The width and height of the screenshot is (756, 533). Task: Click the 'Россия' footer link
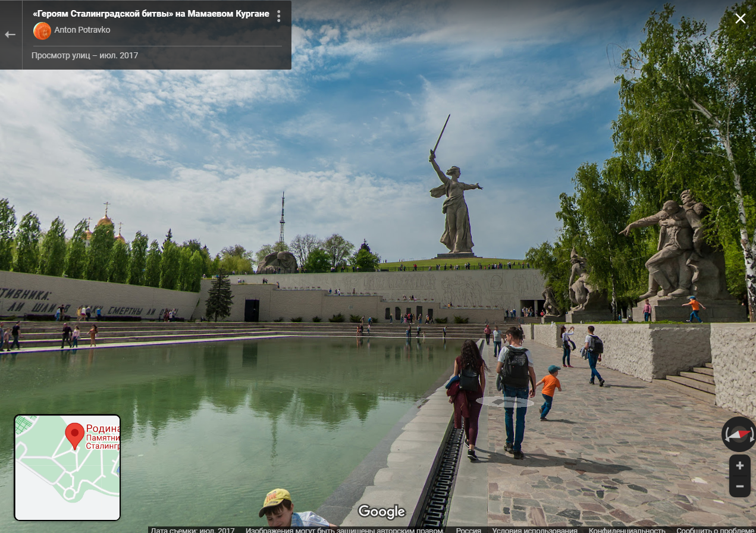tap(468, 530)
